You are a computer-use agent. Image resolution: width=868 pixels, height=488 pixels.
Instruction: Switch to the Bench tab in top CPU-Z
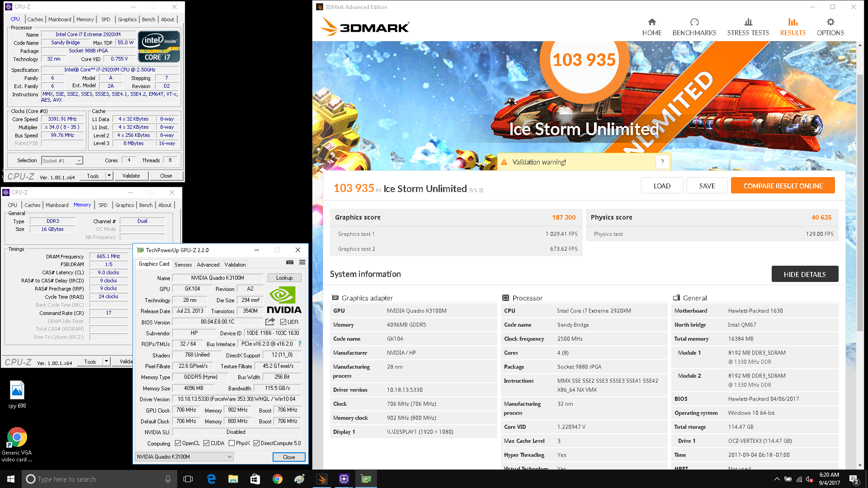pyautogui.click(x=148, y=19)
